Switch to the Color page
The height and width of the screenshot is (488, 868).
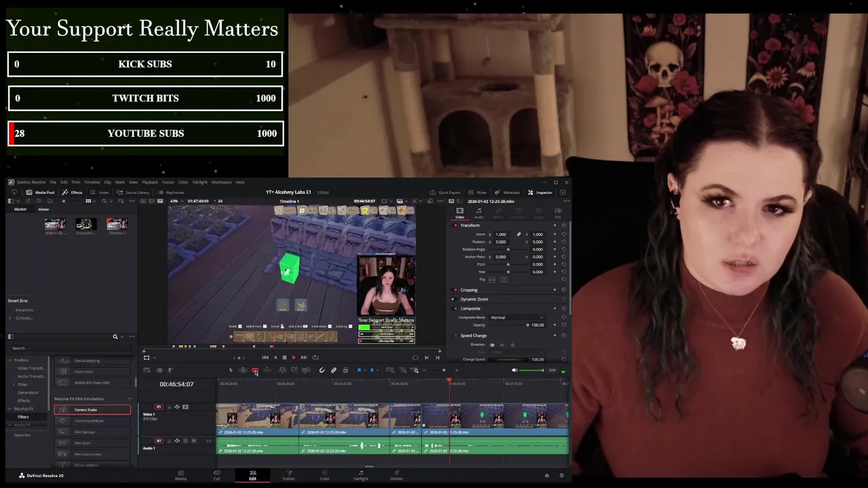(x=325, y=474)
